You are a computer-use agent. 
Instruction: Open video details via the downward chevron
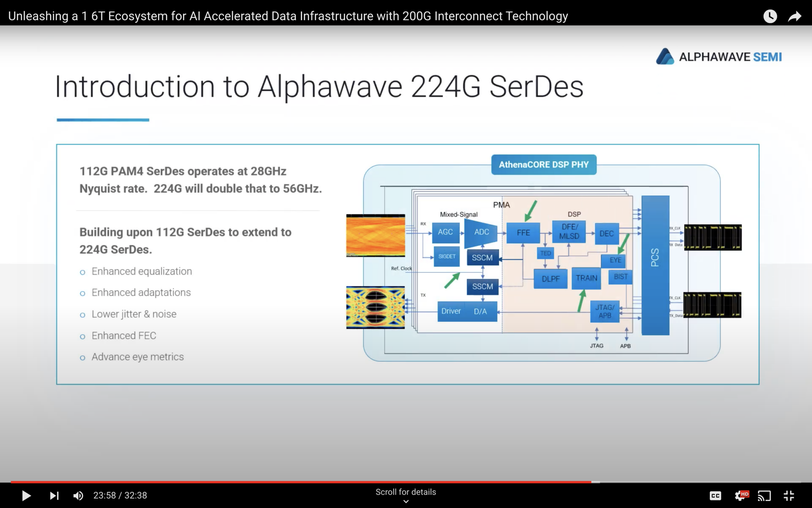[406, 502]
